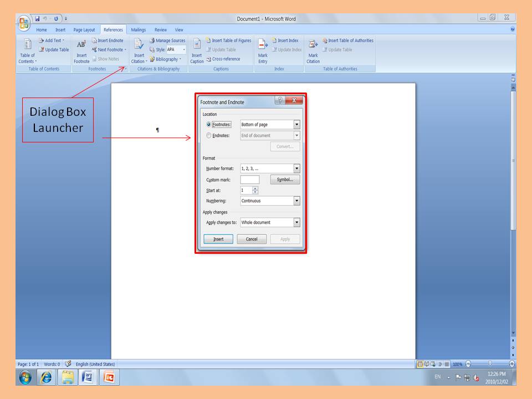
Task: Select the Endnotes radio button
Action: (x=208, y=135)
